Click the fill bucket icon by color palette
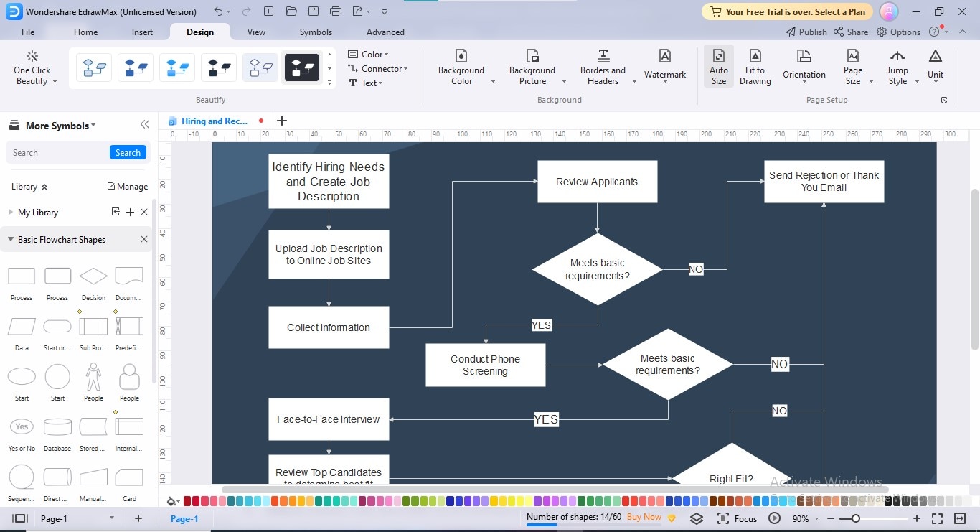The image size is (980, 532). (171, 501)
